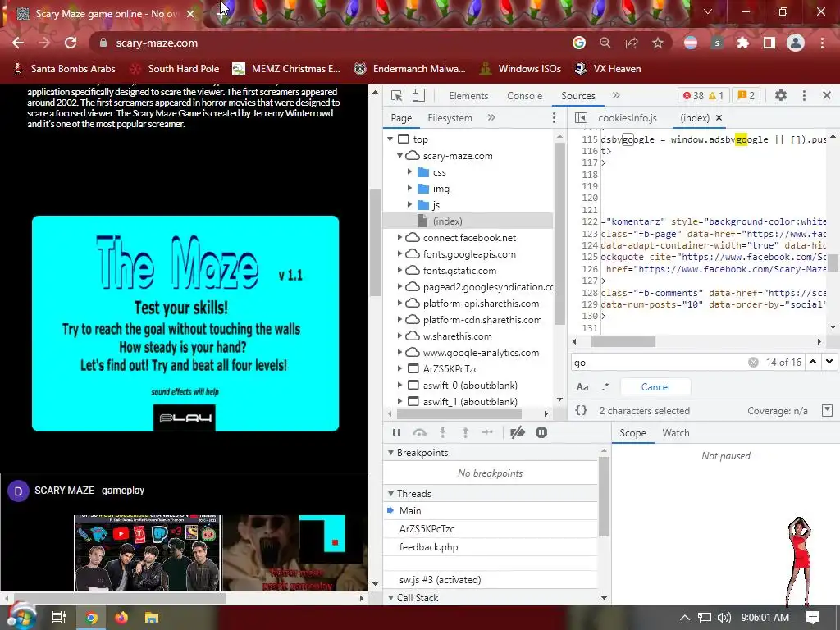Switch to the Watch tab

coord(676,433)
